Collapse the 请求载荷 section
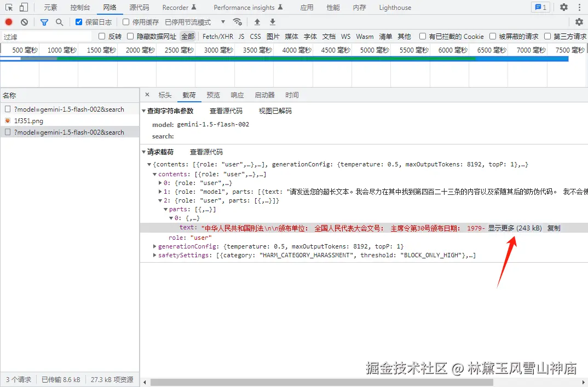The image size is (588, 387). point(143,152)
